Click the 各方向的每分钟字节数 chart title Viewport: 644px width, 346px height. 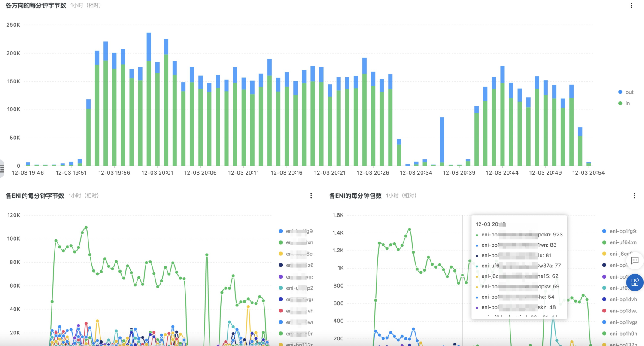coord(36,6)
